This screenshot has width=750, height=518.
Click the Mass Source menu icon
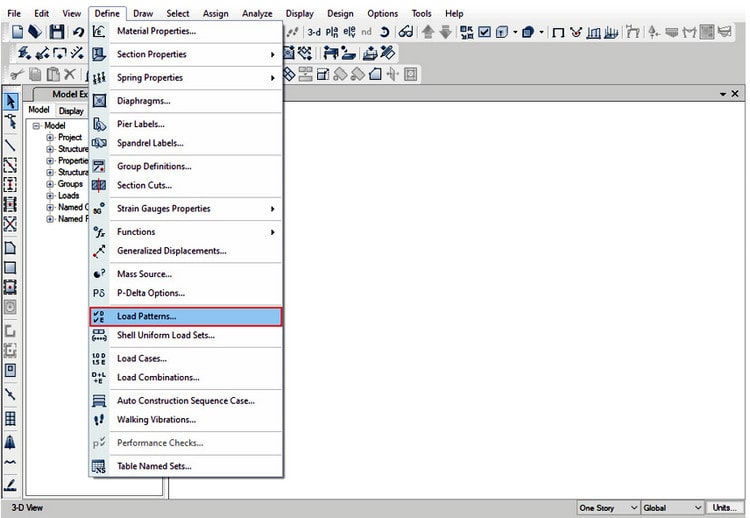click(x=99, y=274)
